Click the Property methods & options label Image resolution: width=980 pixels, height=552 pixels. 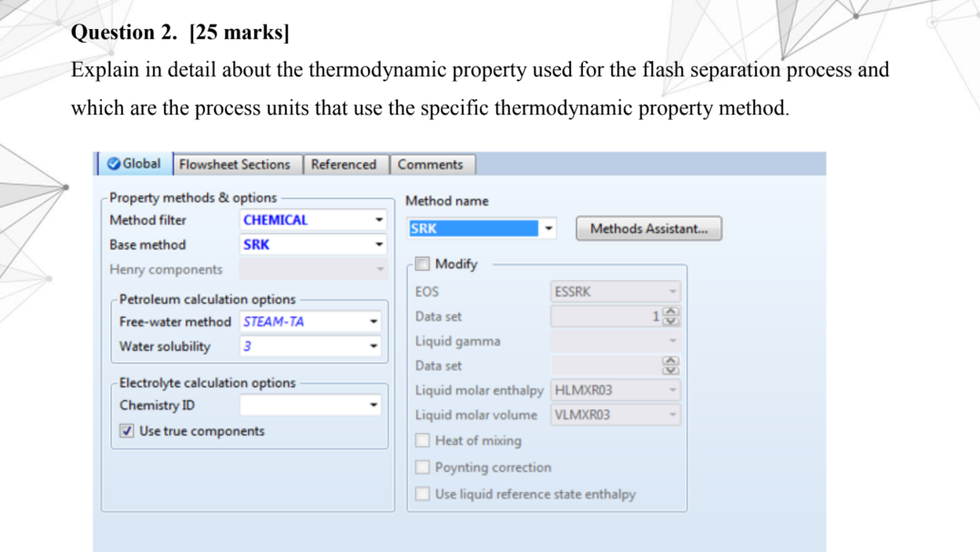[x=193, y=198]
